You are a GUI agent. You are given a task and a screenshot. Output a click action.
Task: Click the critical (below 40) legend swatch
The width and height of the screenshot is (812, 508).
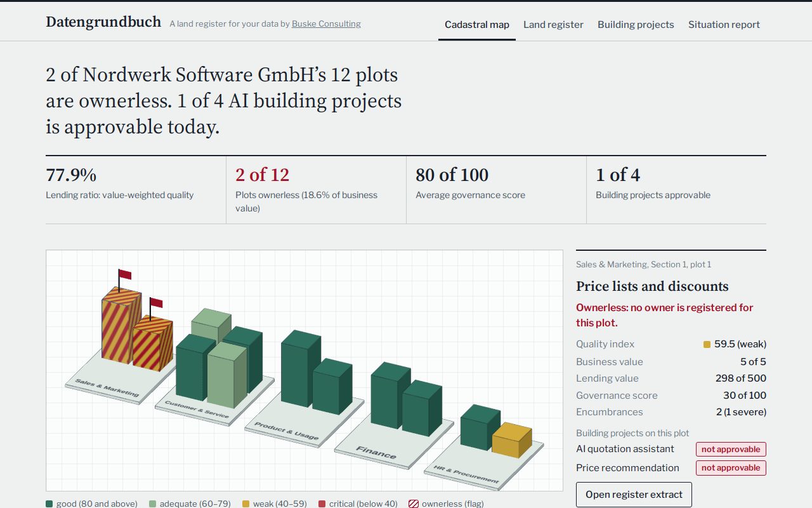tap(322, 504)
